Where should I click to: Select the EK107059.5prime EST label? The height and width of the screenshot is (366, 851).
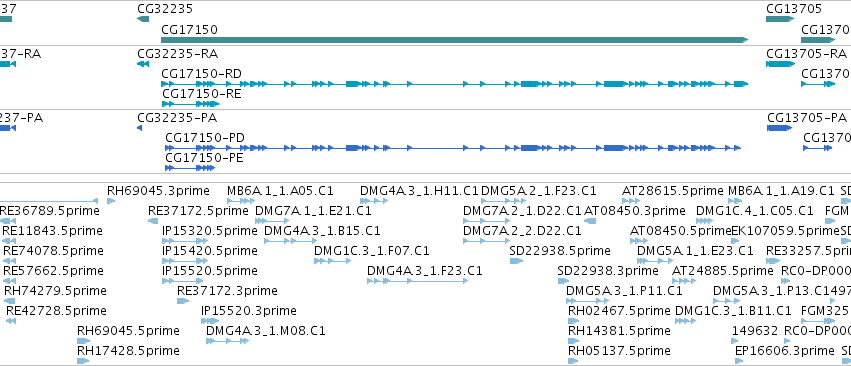786,231
